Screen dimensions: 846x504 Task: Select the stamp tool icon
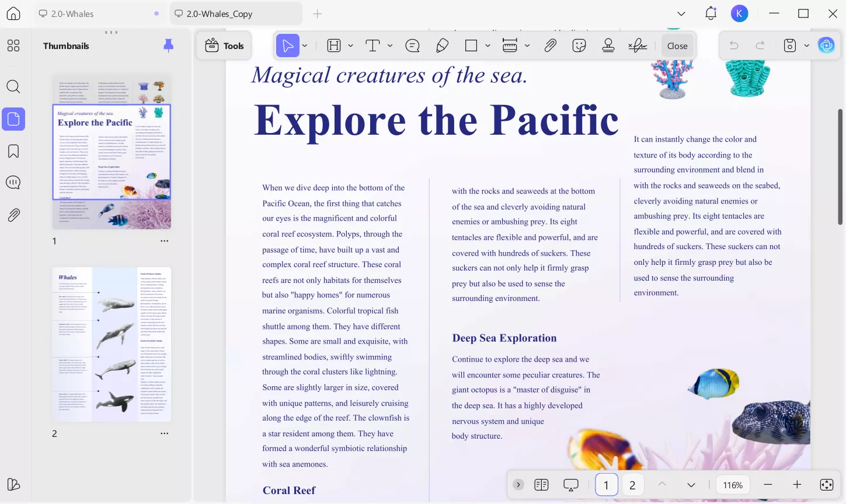pyautogui.click(x=608, y=45)
